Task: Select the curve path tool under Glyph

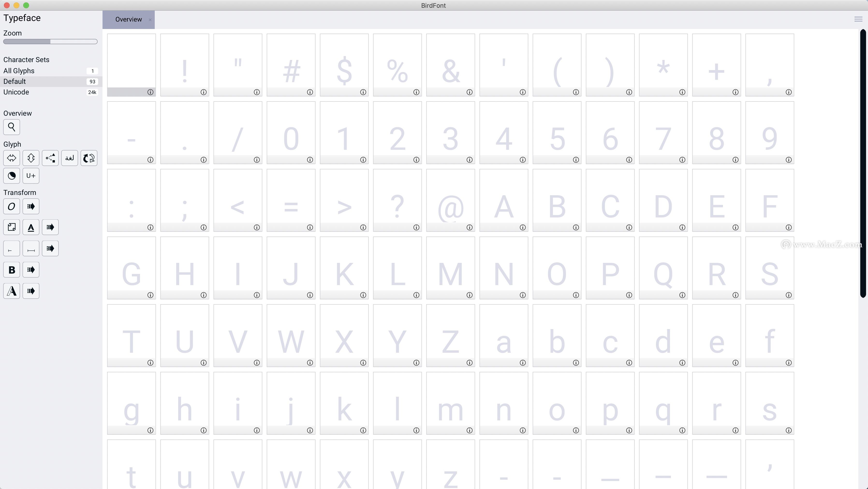Action: pos(50,158)
